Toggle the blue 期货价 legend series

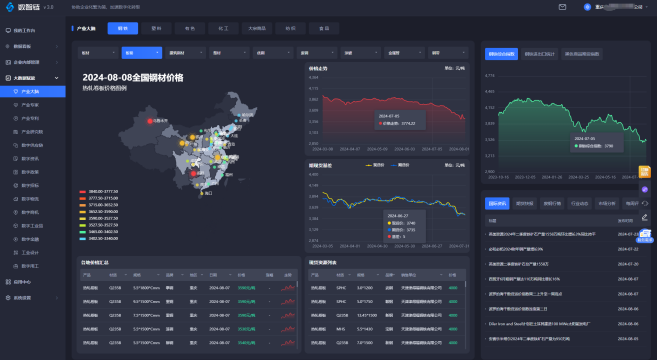point(400,165)
